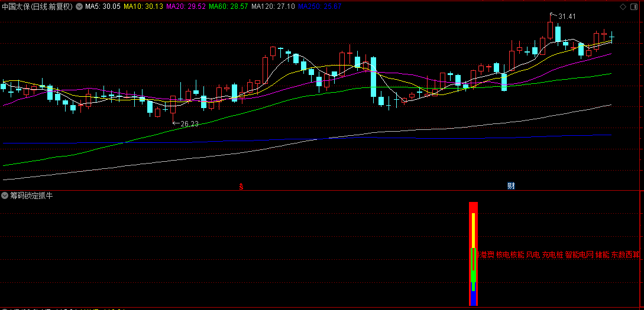Select the 中国太保(日线.前复权) chart title
The width and height of the screenshot is (644, 310).
click(37, 6)
